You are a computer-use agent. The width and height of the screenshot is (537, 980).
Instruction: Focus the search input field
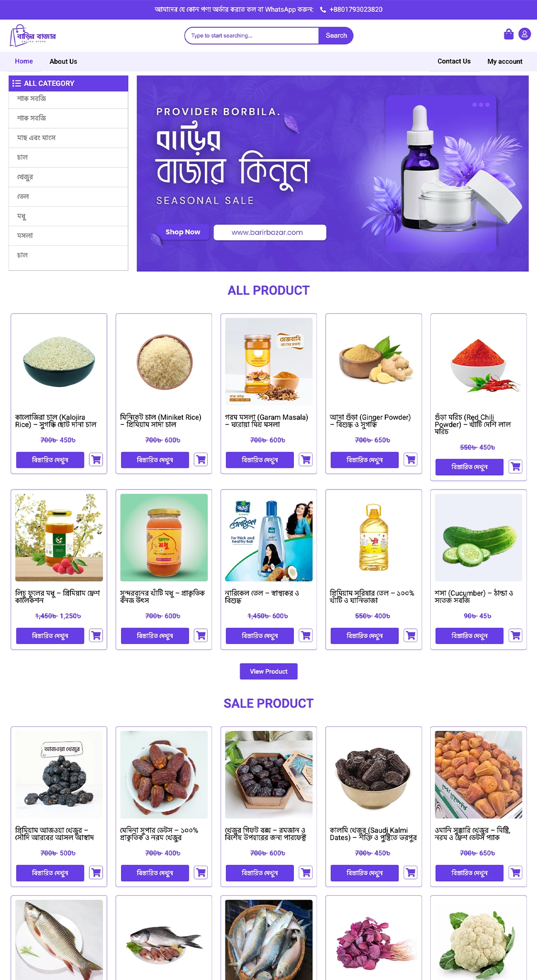(x=252, y=35)
